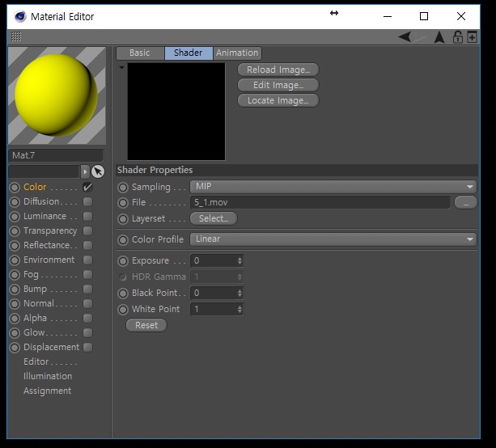
Task: Open the Sampling MIP dropdown
Action: [333, 187]
